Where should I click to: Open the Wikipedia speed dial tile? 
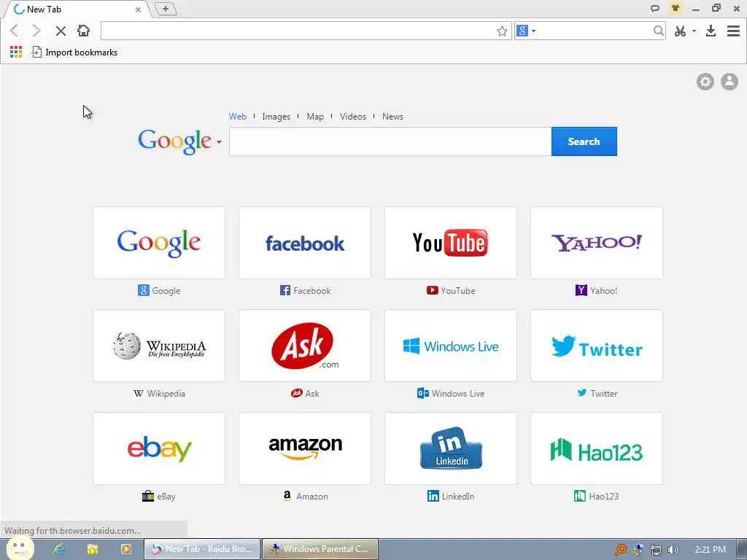[159, 346]
